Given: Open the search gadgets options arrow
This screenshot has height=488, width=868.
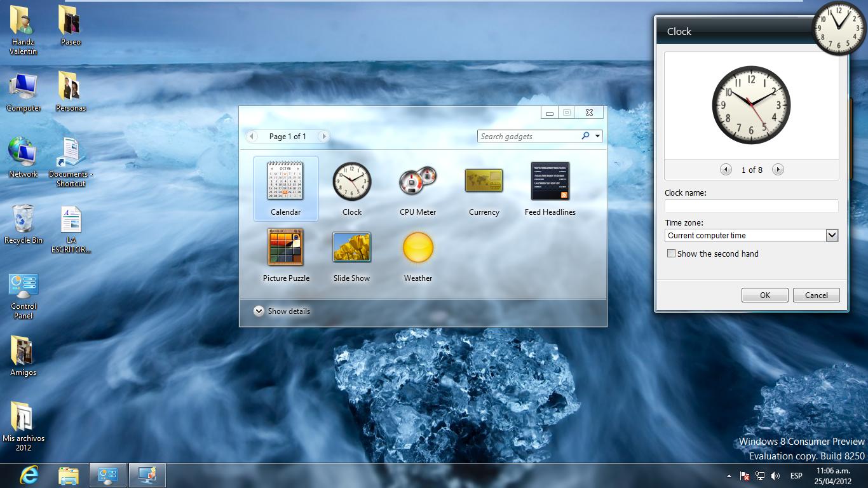Looking at the screenshot, I should point(598,136).
